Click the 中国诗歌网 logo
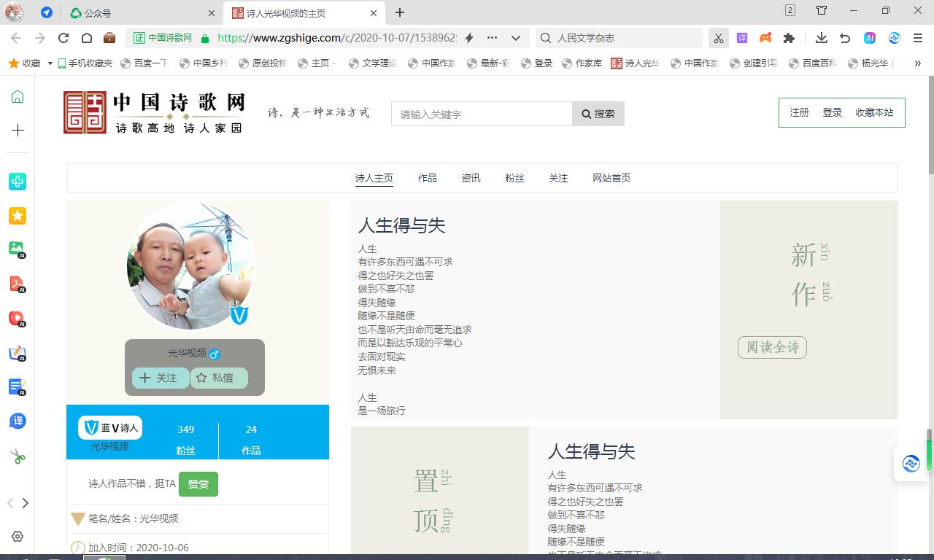 coord(154,112)
